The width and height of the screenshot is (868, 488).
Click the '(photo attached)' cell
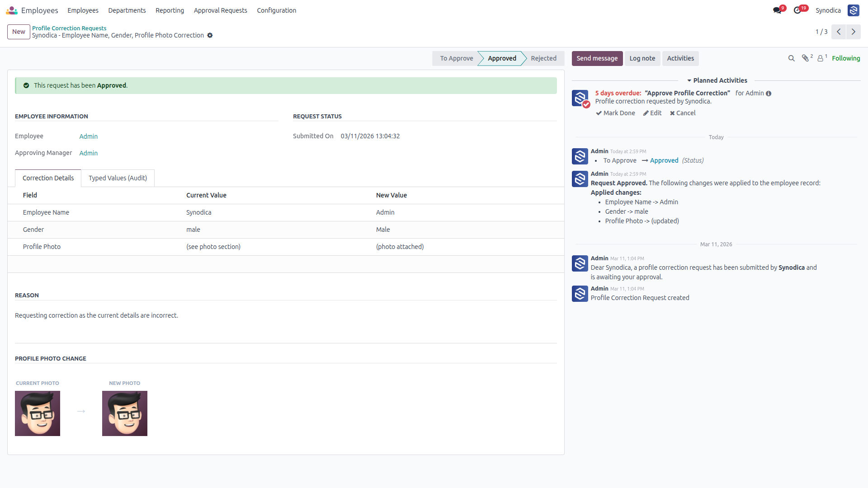[400, 247]
